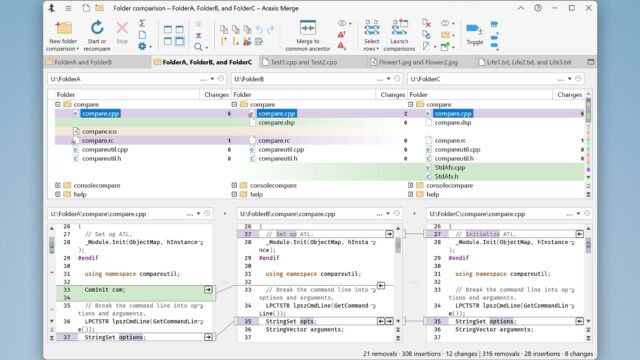Viewport: 640px width, 360px height.
Task: Select the three-way layout icon
Action: (180, 29)
